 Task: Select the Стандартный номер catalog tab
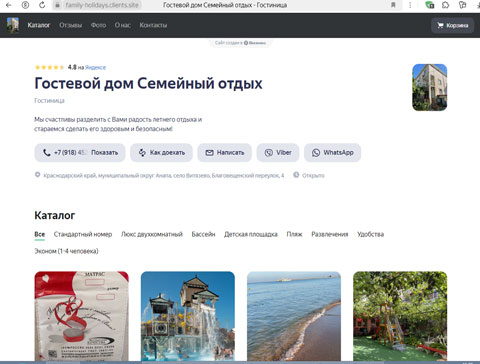coord(83,234)
